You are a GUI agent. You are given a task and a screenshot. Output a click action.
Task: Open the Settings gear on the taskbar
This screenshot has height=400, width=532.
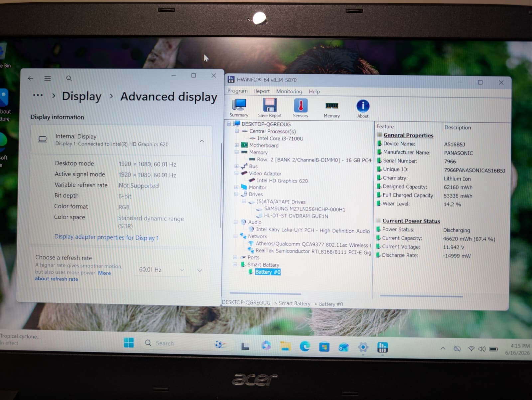pos(363,348)
